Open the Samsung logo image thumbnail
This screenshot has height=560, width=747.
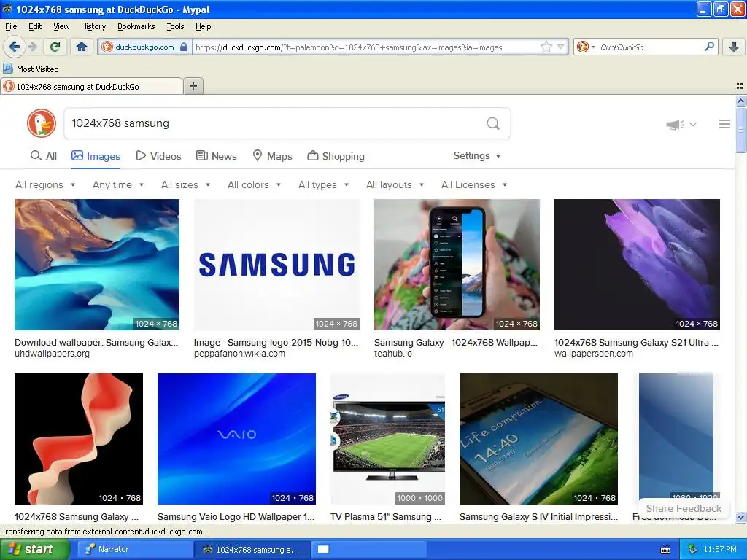tap(276, 264)
